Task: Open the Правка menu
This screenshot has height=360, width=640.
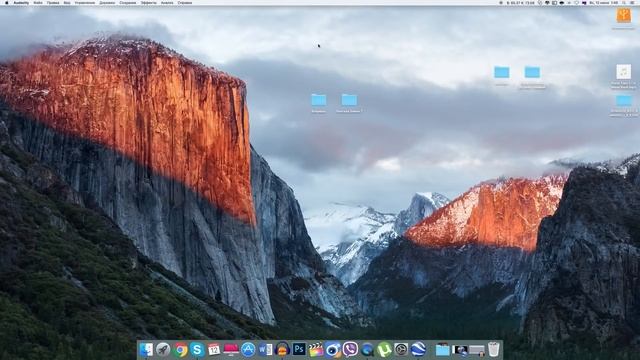Action: click(53, 3)
